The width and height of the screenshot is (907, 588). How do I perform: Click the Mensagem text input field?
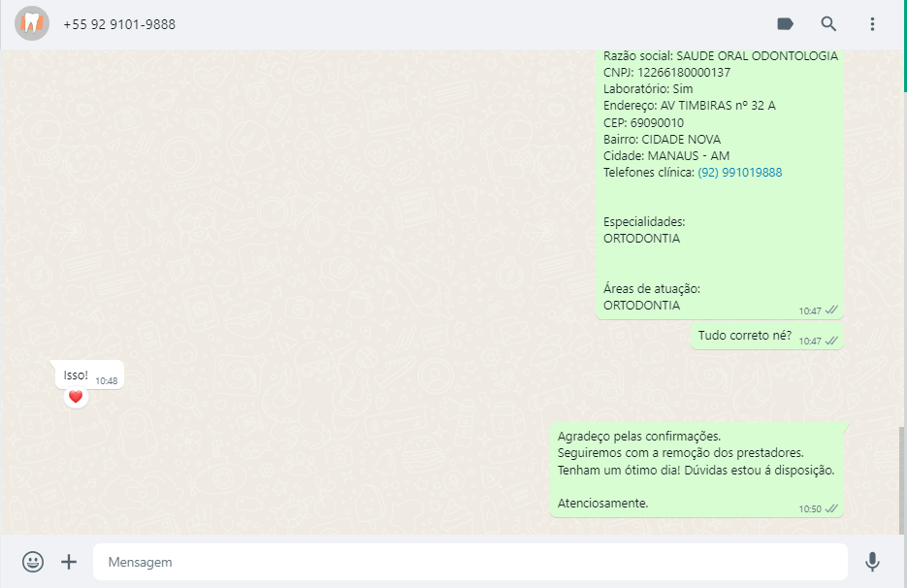click(x=470, y=562)
